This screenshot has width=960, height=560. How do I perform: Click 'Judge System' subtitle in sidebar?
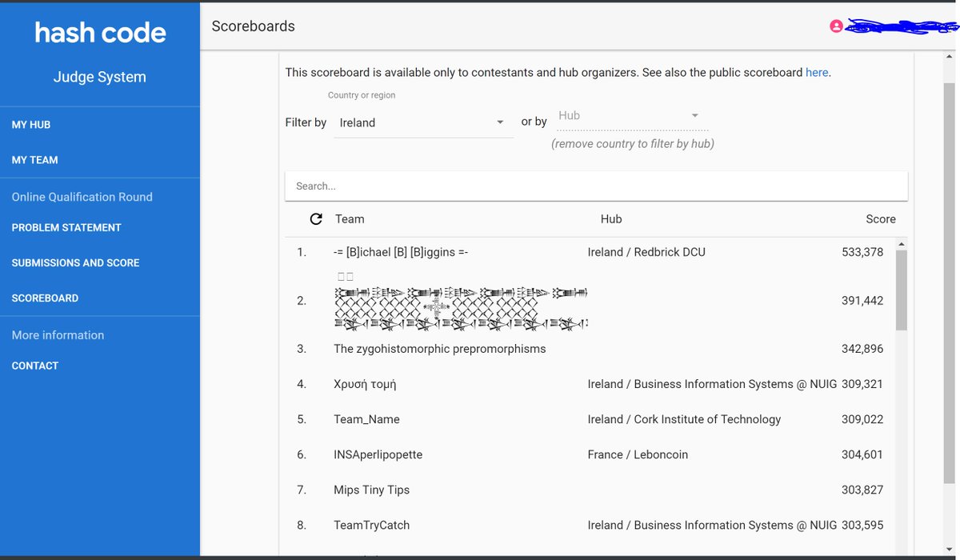(x=100, y=77)
